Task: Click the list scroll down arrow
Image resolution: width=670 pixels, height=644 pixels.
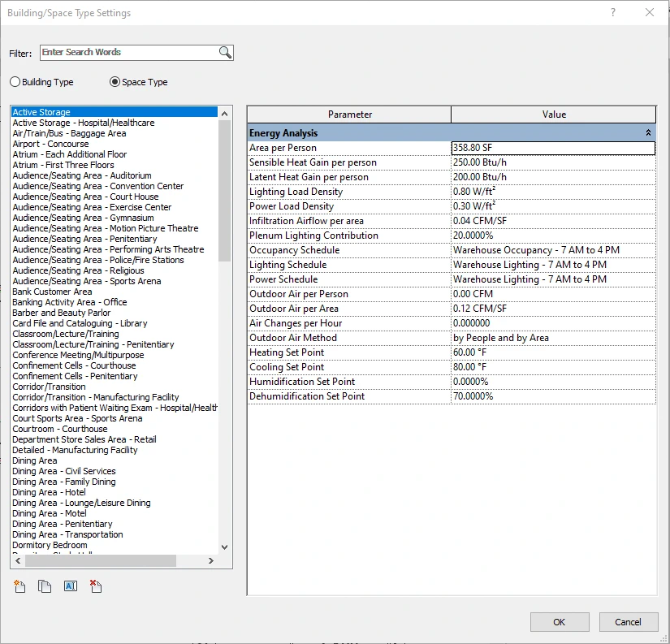Action: coord(224,547)
